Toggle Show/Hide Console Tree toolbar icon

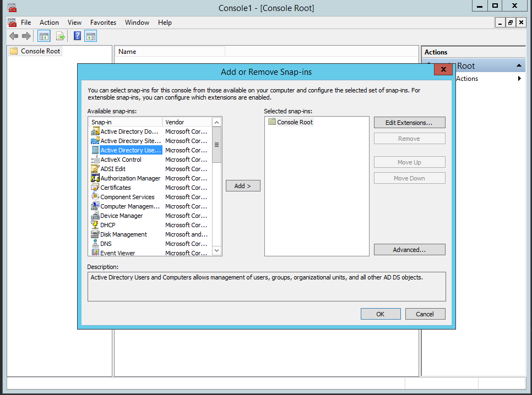[x=44, y=36]
